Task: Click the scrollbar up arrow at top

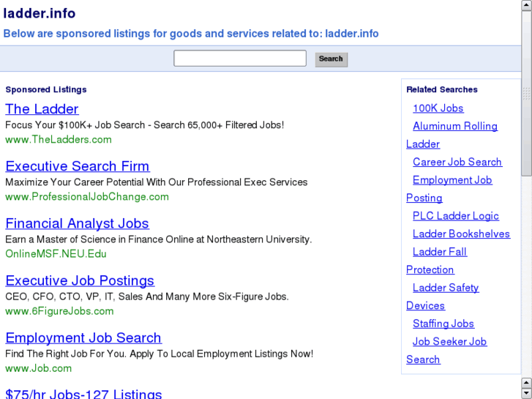Action: [x=526, y=5]
